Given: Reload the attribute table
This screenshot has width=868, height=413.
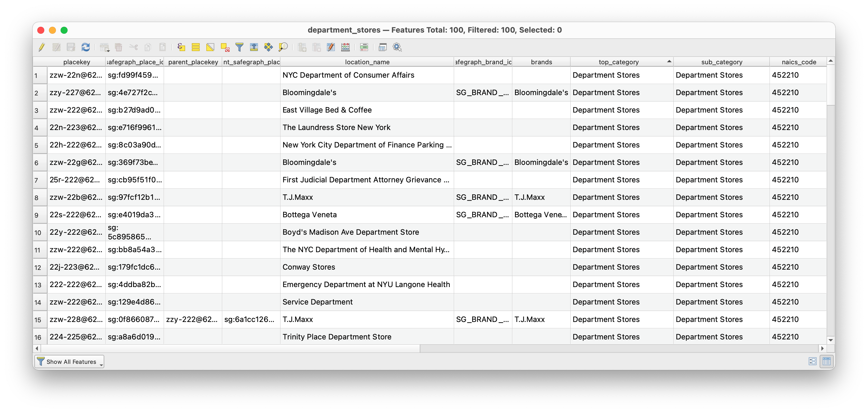Looking at the screenshot, I should [x=86, y=47].
